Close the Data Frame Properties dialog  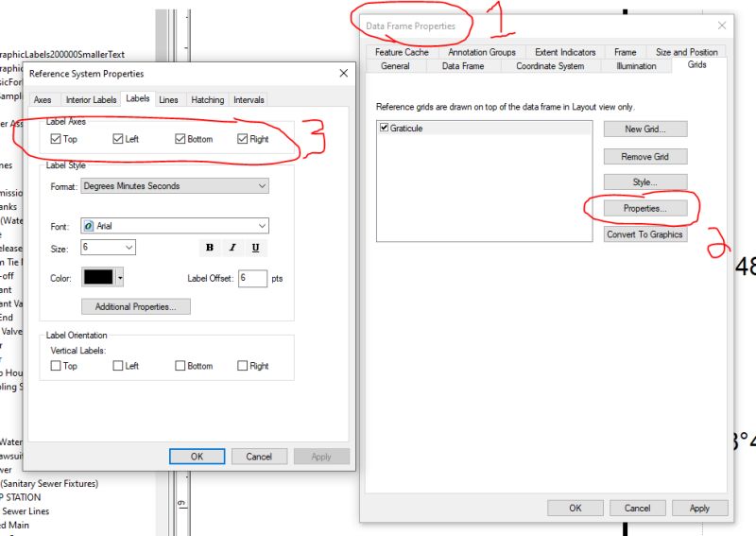point(722,26)
